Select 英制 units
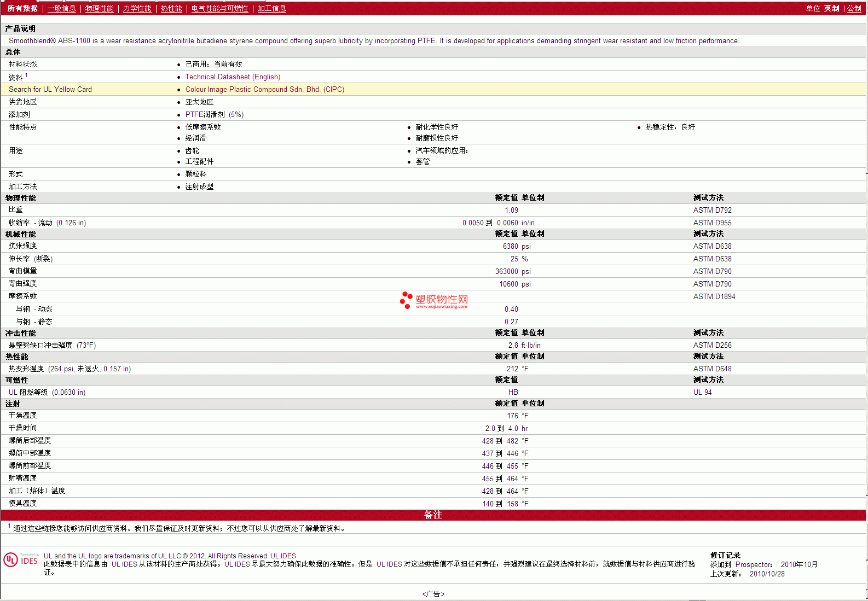868x601 pixels. pyautogui.click(x=831, y=9)
